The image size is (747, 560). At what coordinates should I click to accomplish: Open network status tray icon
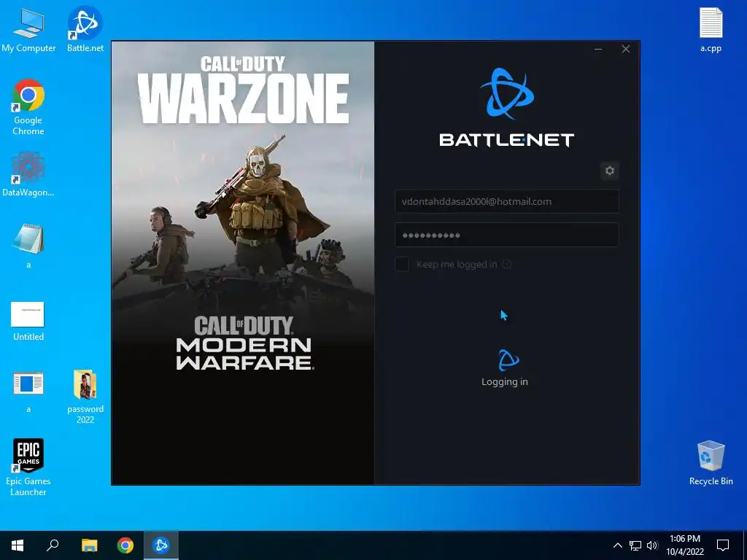pyautogui.click(x=635, y=545)
